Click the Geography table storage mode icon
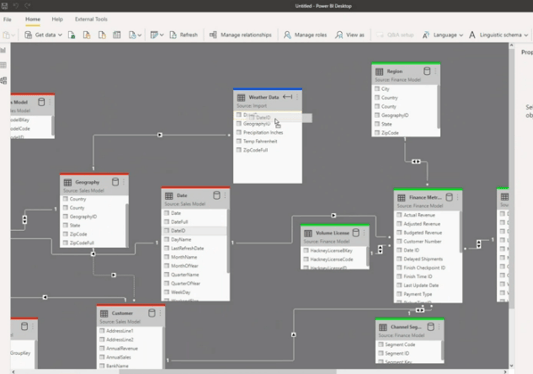 tap(115, 182)
